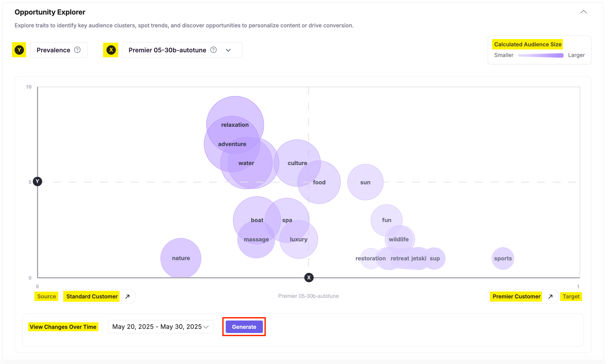Select the sports bubble
This screenshot has width=606, height=364.
point(503,258)
